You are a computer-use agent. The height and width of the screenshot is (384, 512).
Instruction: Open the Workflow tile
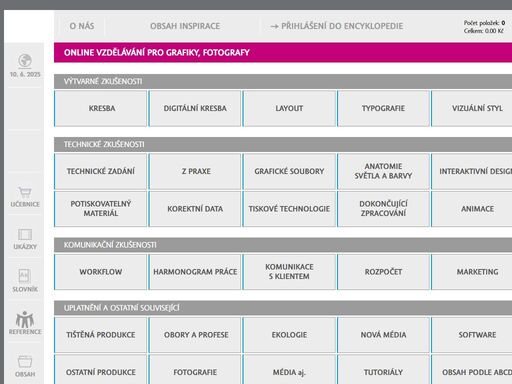coord(101,272)
